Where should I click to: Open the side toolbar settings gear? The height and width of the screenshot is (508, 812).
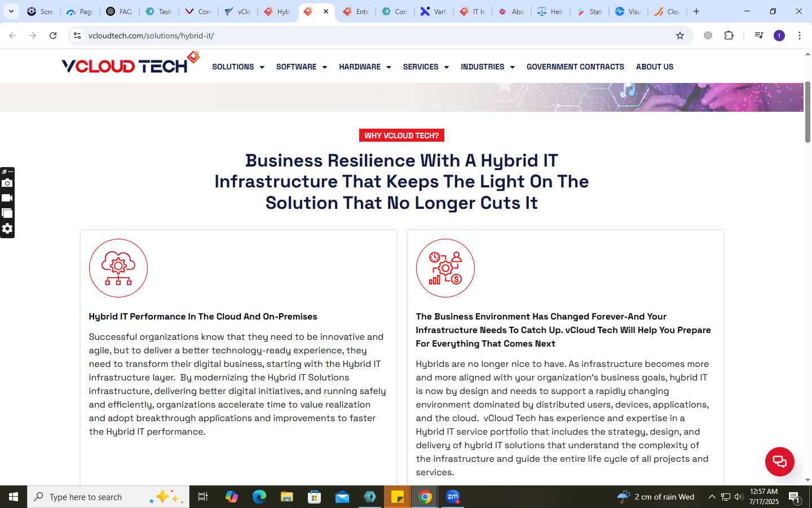[x=7, y=229]
